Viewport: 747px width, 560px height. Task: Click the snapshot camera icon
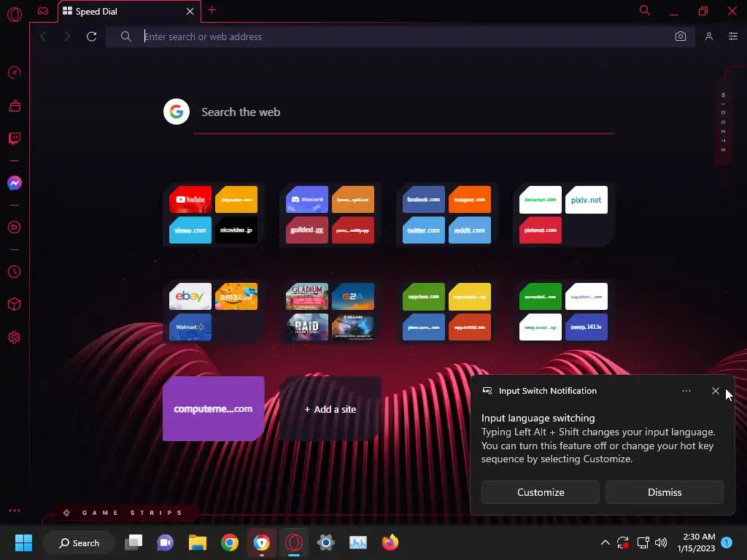click(x=681, y=36)
